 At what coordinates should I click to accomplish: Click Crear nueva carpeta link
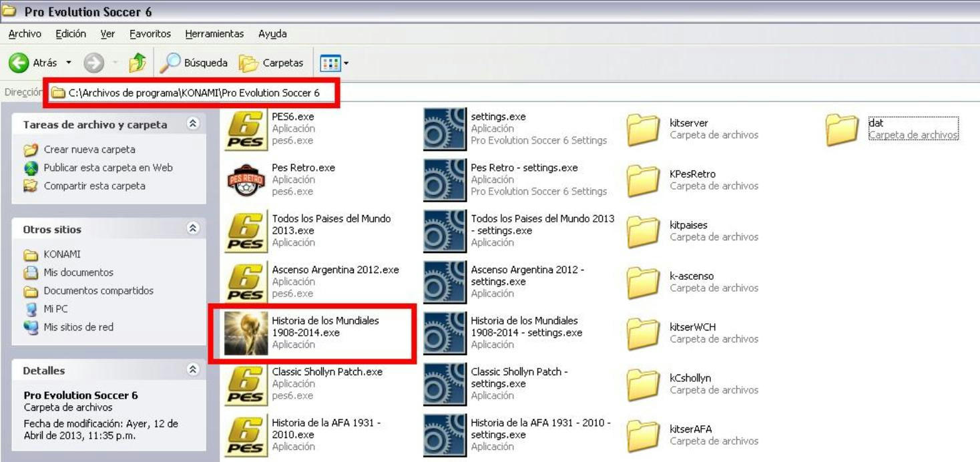[89, 150]
